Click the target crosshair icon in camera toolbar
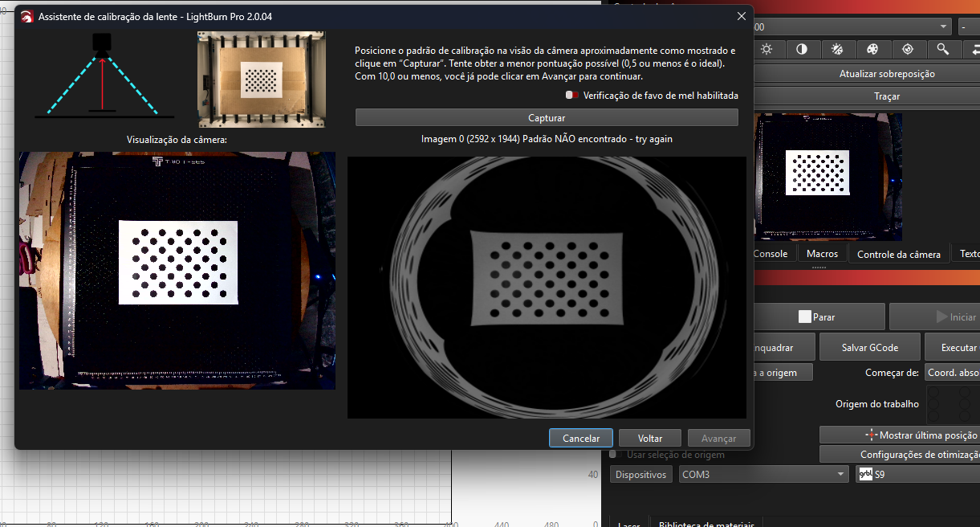 tap(908, 49)
